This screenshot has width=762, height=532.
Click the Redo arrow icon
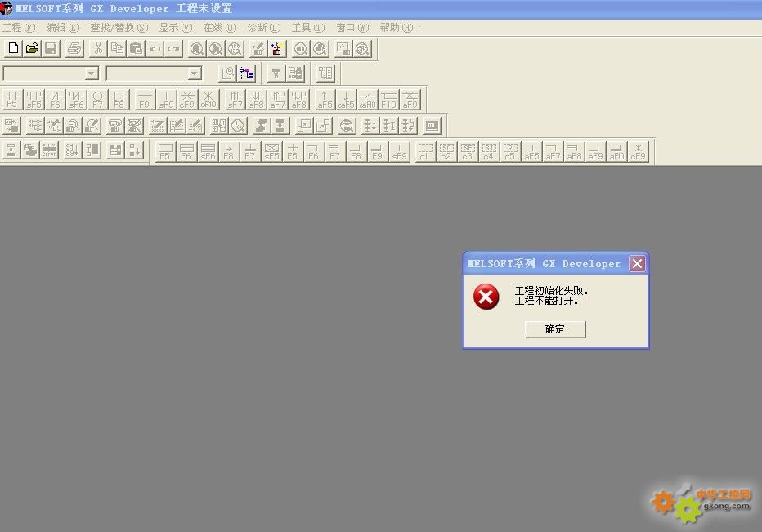click(174, 48)
